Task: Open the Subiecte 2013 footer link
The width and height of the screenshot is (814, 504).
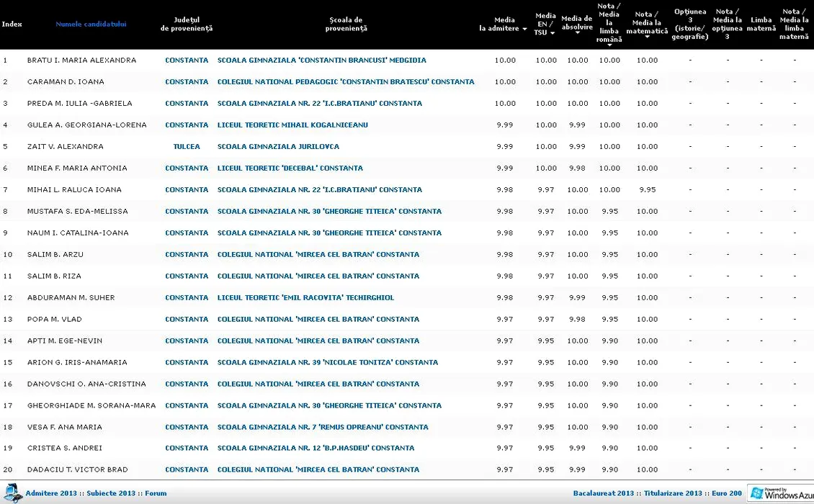Action: [111, 494]
